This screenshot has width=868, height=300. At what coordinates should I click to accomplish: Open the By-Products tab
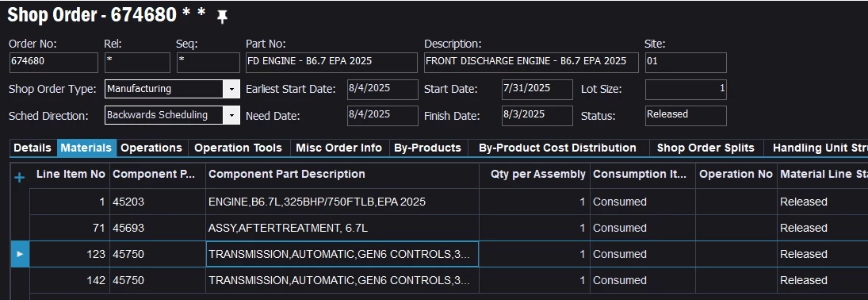coord(426,148)
